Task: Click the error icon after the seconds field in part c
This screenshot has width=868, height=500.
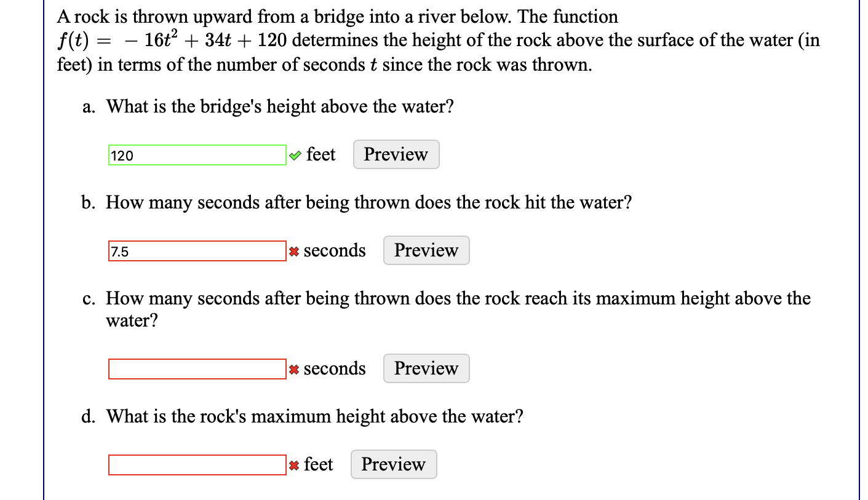Action: pyautogui.click(x=294, y=368)
